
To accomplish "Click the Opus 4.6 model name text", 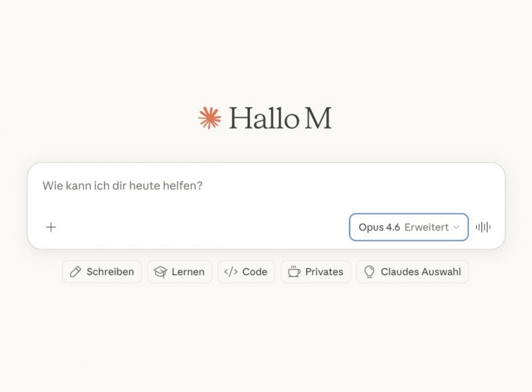I will pos(379,227).
